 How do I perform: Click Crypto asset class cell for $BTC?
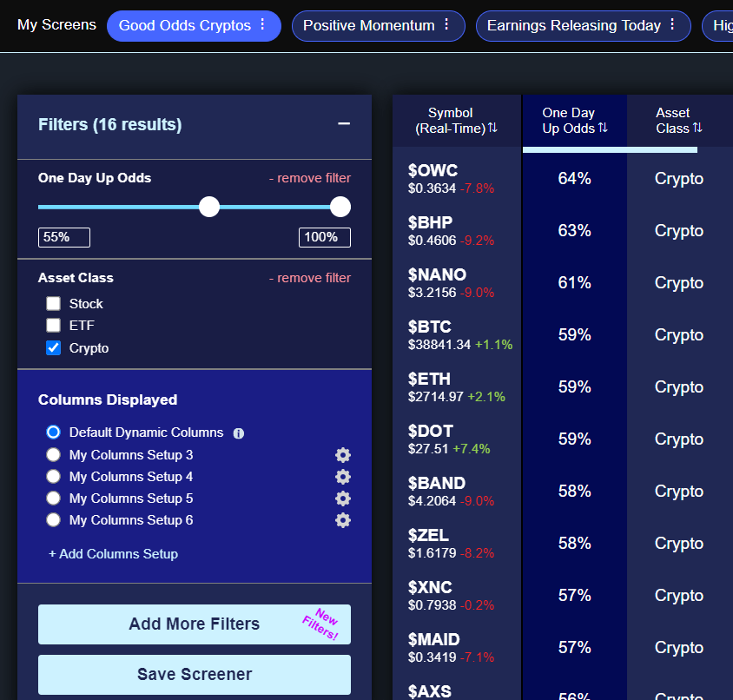tap(679, 335)
